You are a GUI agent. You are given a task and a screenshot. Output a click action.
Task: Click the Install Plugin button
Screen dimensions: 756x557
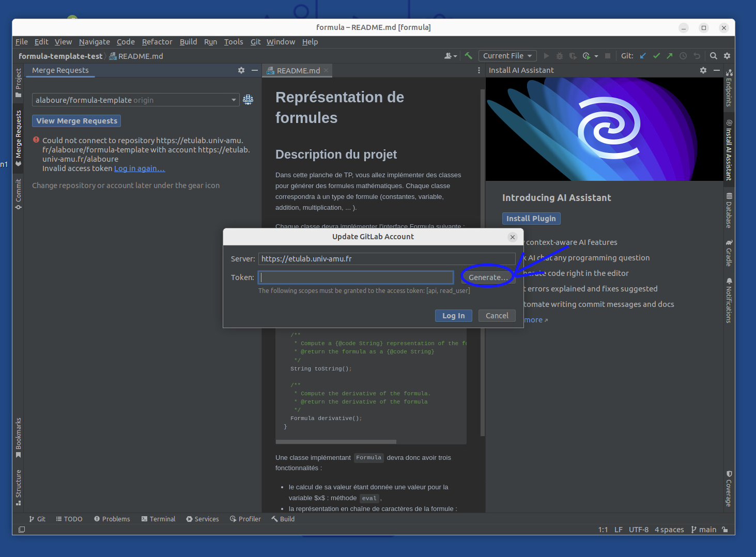coord(531,219)
